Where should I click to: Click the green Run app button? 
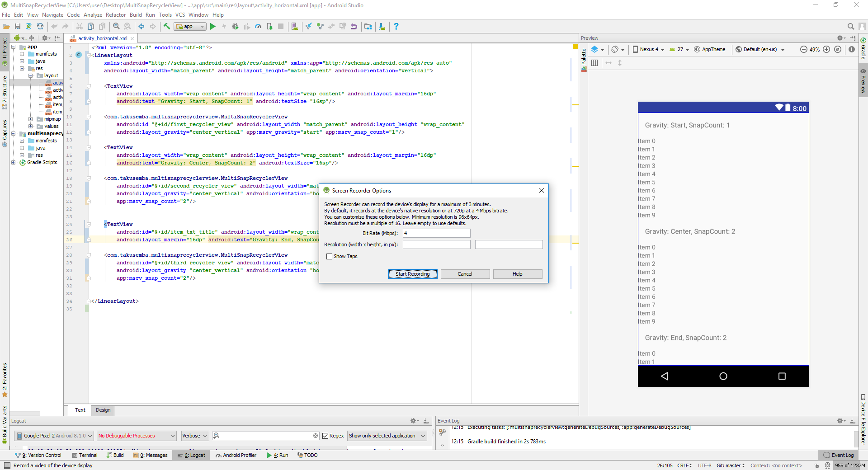pos(212,27)
